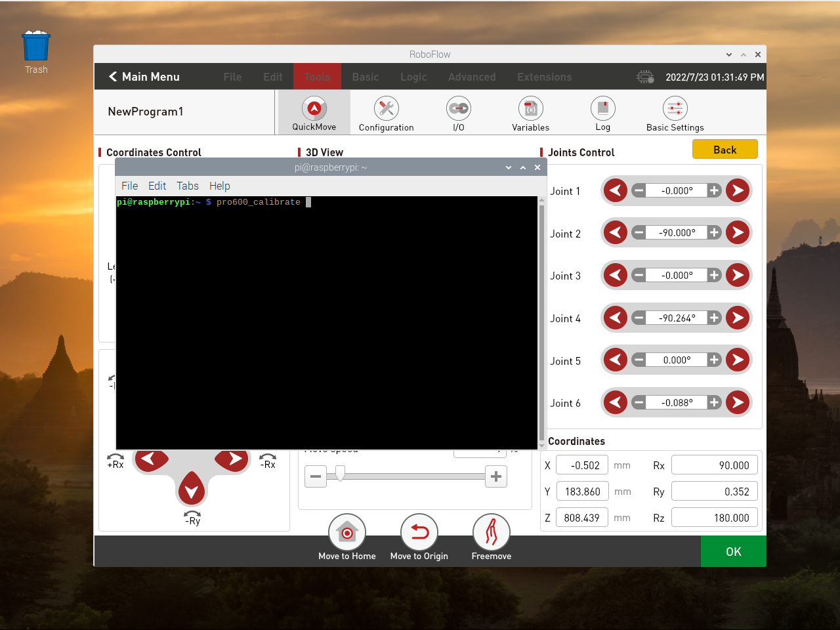Screen dimensions: 840x630
Task: Open the I/O panel icon
Action: [458, 109]
